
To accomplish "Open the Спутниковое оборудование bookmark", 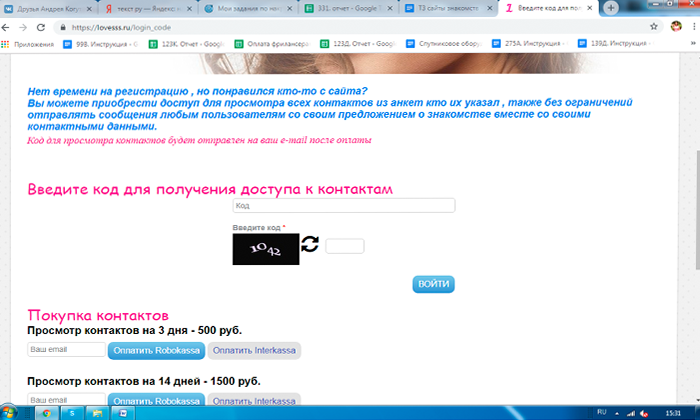I will point(444,44).
